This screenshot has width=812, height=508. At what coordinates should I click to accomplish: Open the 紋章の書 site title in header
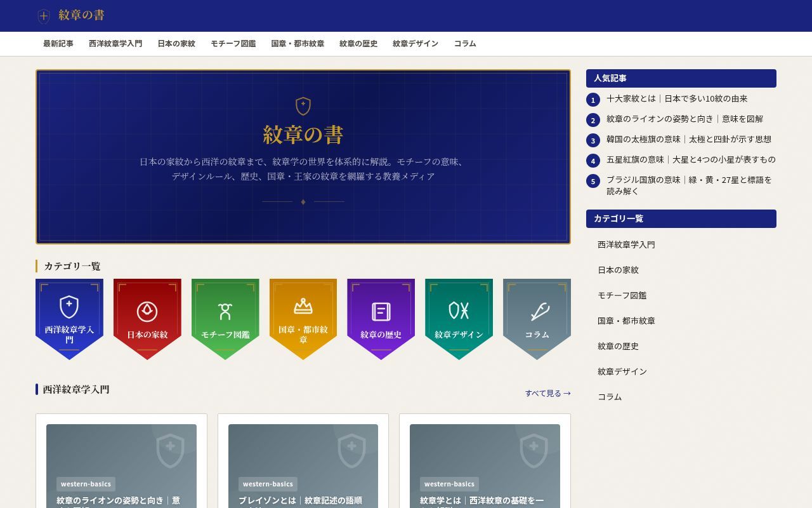[x=81, y=15]
